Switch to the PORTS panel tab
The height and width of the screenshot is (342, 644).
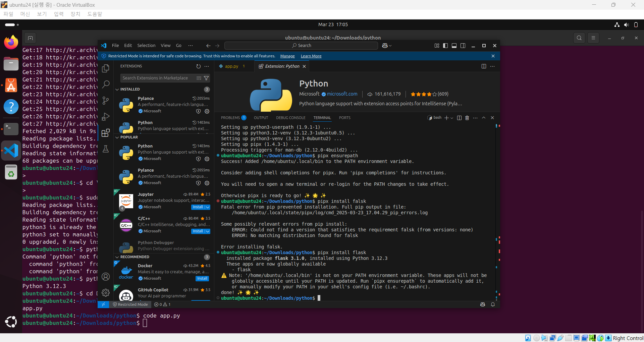(344, 118)
